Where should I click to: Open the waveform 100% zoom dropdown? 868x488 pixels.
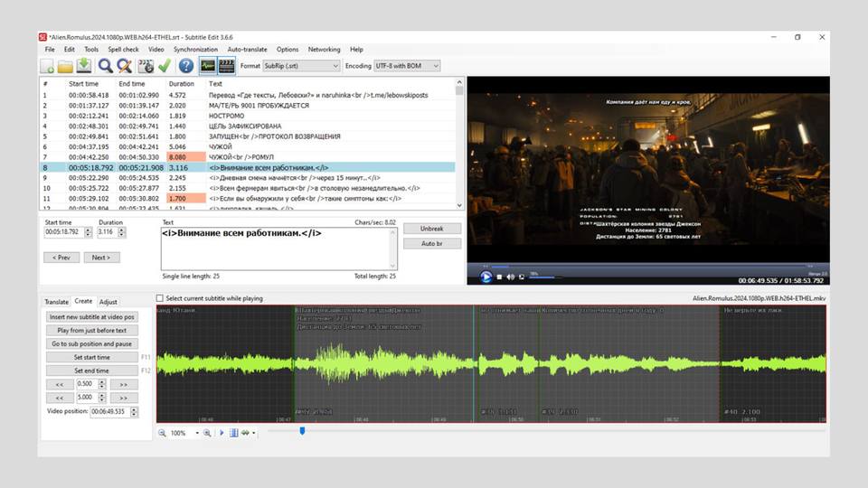(x=197, y=433)
